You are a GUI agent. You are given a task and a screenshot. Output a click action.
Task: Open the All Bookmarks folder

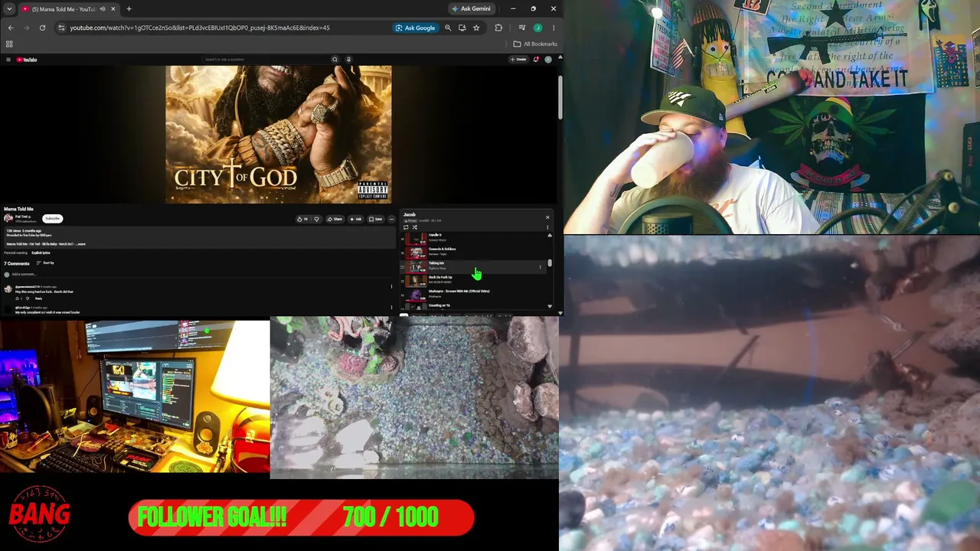tap(535, 44)
